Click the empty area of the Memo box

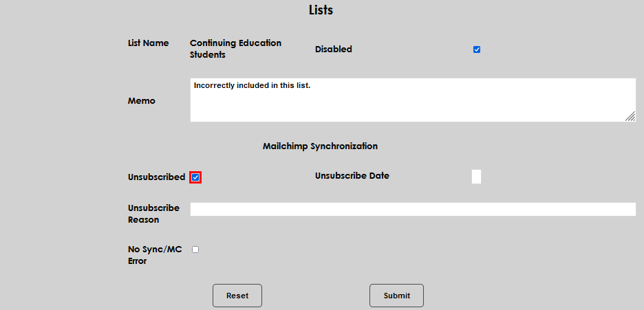pos(413,107)
